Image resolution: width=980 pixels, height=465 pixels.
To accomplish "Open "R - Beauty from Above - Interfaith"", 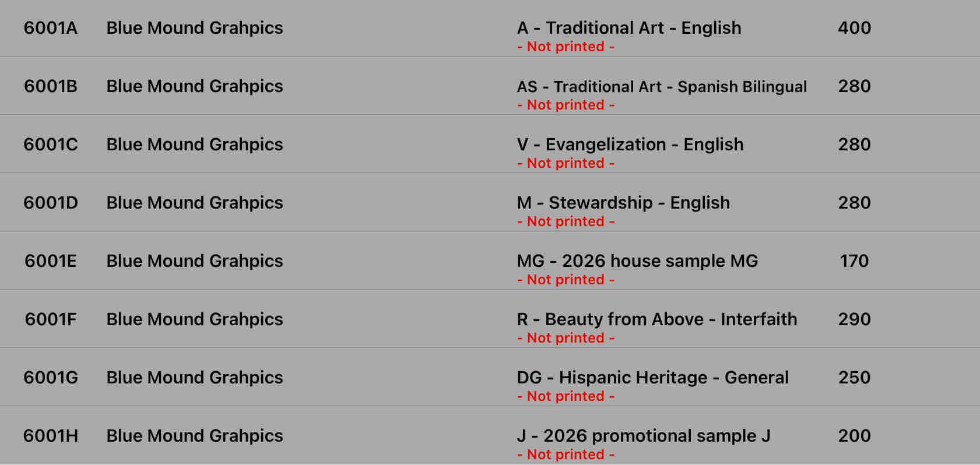I will 656,319.
